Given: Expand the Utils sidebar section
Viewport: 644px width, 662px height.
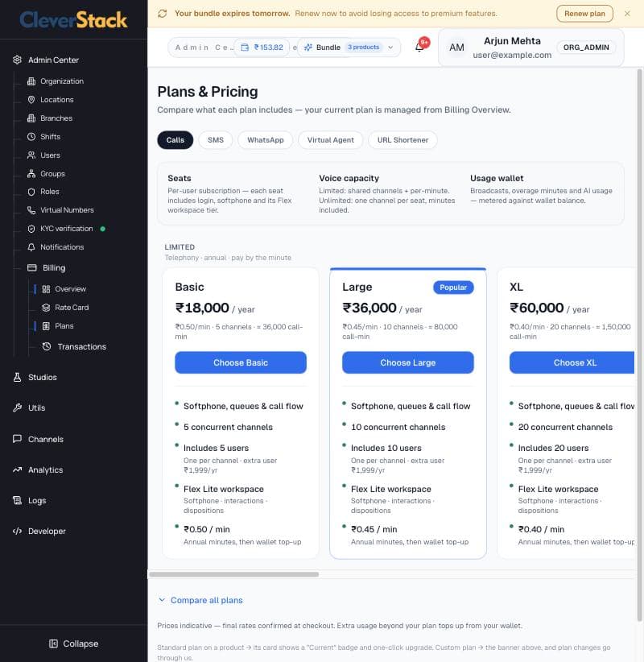Looking at the screenshot, I should tap(36, 408).
